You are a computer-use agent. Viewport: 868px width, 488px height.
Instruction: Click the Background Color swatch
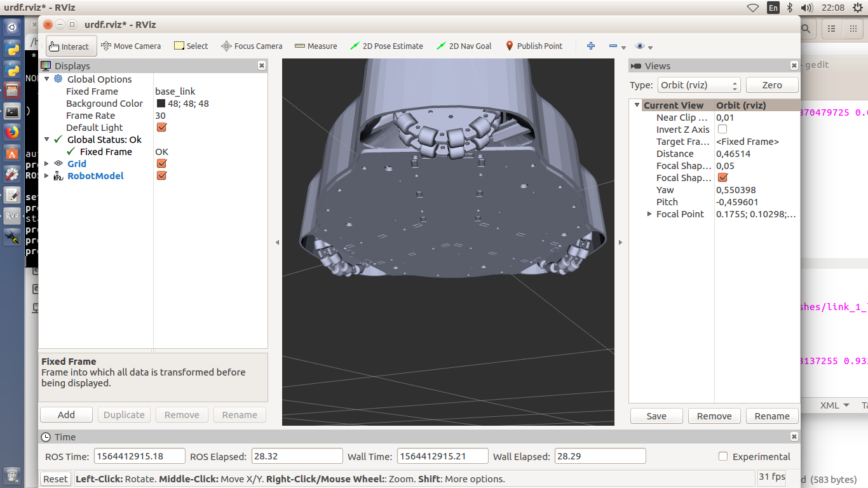(161, 103)
